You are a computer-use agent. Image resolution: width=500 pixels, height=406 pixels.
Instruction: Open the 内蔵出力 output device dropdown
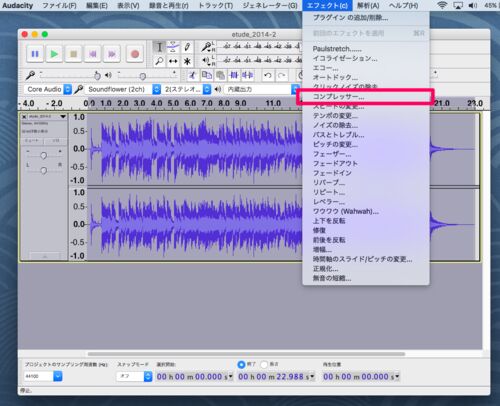[262, 89]
